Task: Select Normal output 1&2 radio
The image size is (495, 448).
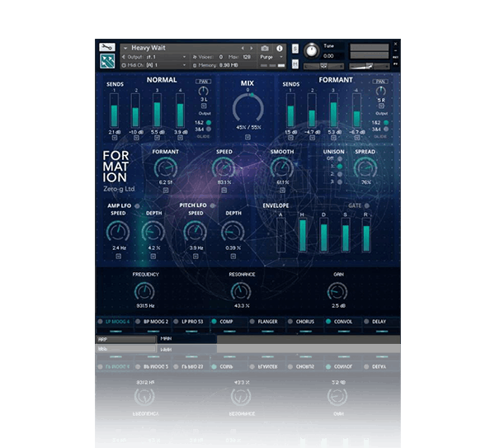Action: tap(209, 122)
